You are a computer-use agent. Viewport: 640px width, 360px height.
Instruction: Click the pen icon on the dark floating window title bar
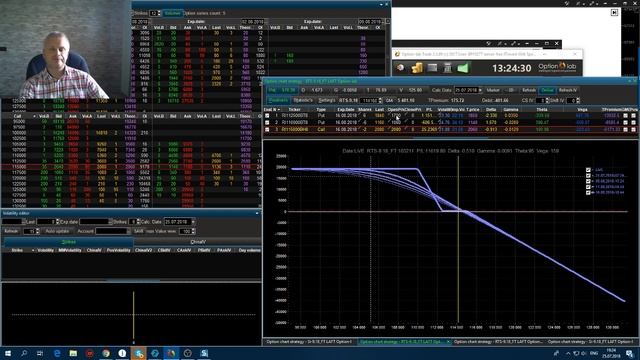point(499,43)
